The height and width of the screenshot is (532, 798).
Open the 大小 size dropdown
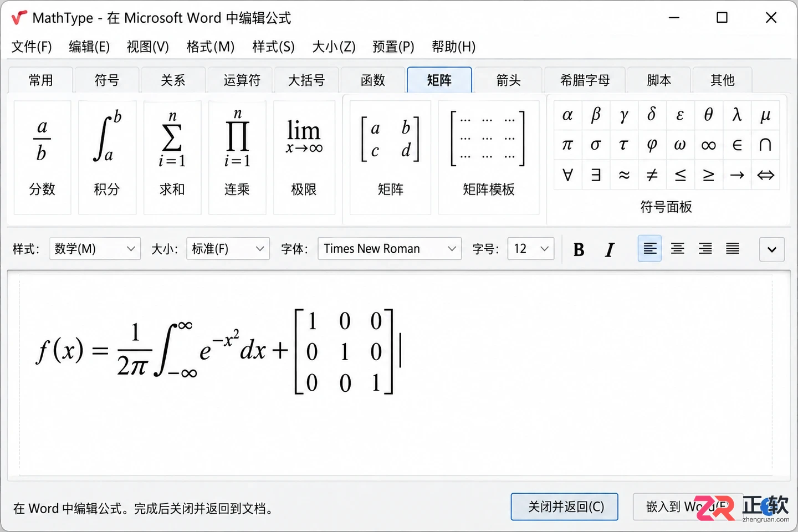click(x=228, y=249)
